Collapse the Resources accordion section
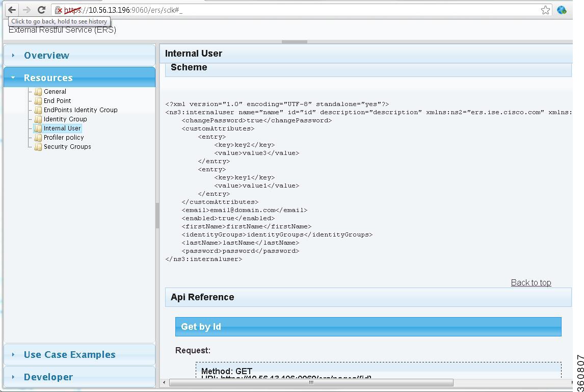Viewport: 584px width, 392px height. click(79, 77)
